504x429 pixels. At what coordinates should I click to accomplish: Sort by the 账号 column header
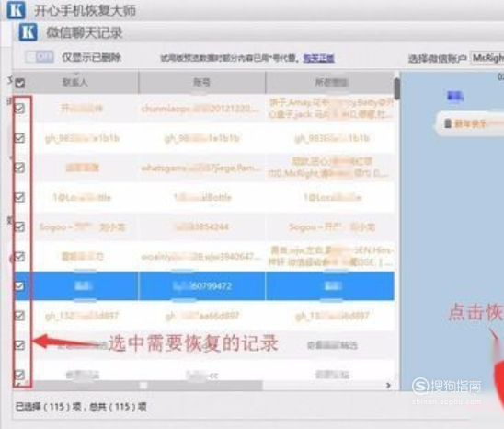coord(201,82)
